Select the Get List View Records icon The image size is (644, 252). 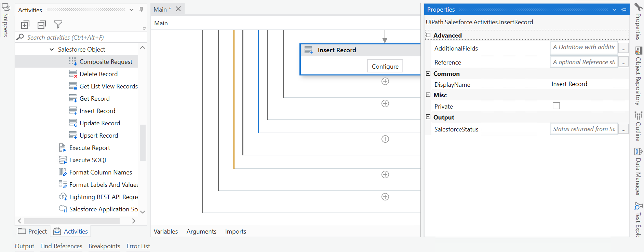pos(73,86)
